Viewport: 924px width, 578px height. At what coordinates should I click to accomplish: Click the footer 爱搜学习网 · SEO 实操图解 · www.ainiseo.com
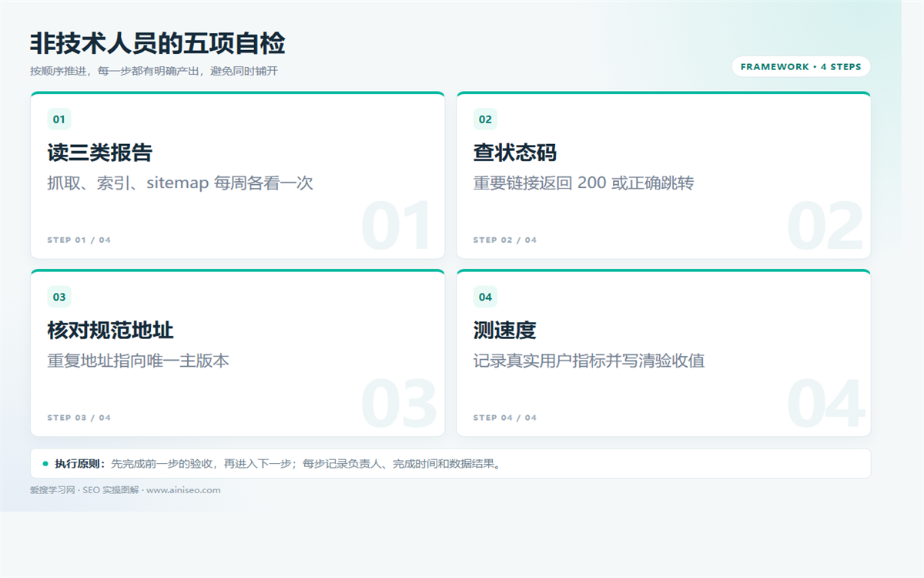tap(126, 490)
